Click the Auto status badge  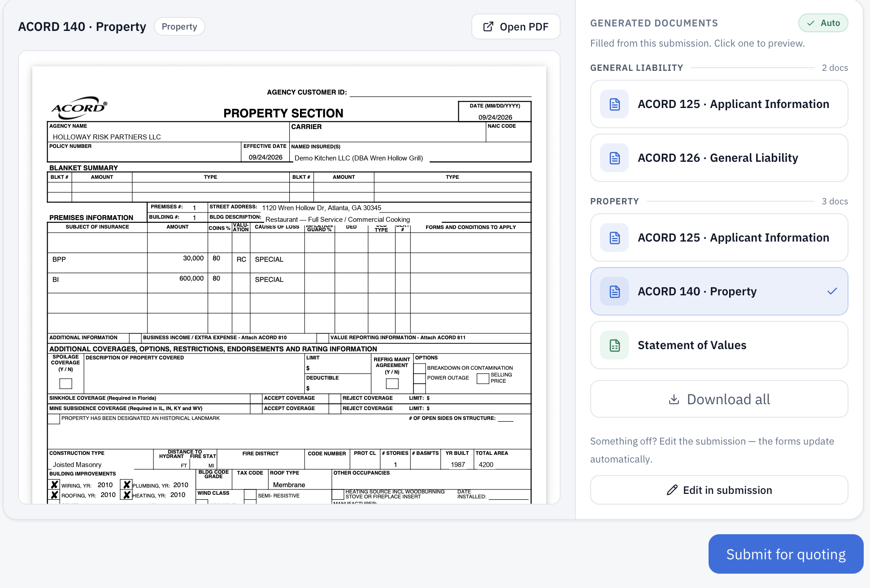click(823, 23)
